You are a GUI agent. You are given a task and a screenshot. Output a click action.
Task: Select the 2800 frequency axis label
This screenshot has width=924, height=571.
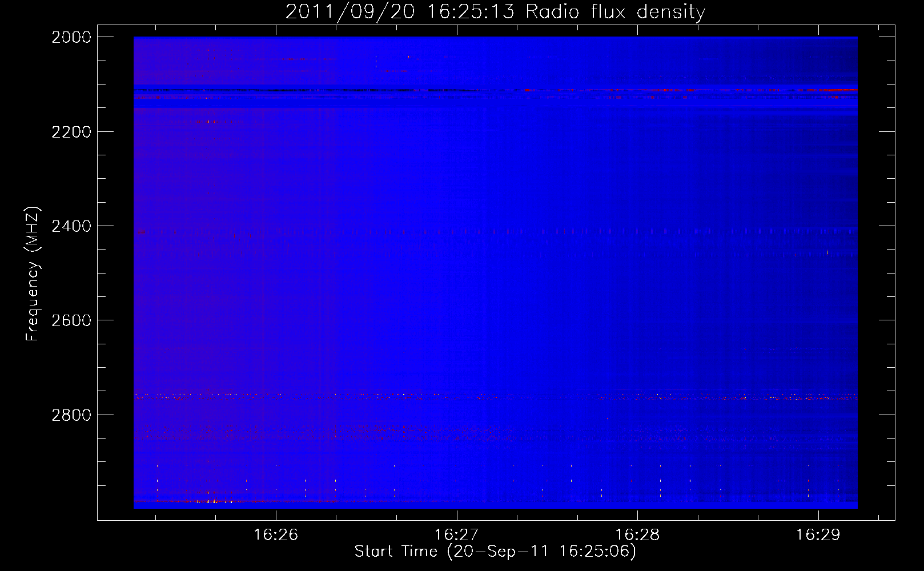pos(71,415)
